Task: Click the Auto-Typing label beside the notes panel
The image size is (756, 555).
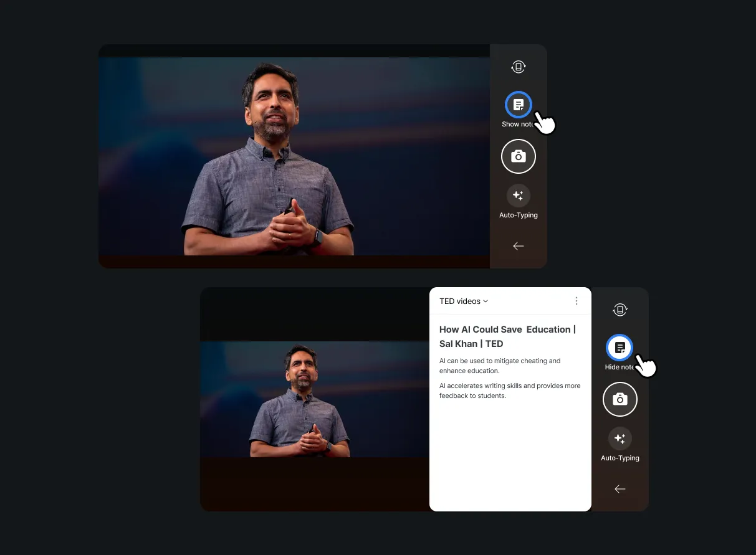Action: pyautogui.click(x=620, y=458)
